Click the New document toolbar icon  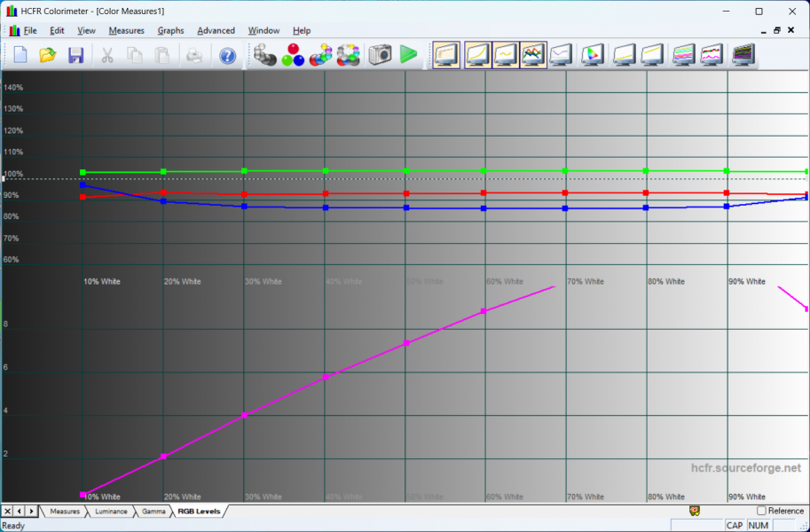[20, 55]
